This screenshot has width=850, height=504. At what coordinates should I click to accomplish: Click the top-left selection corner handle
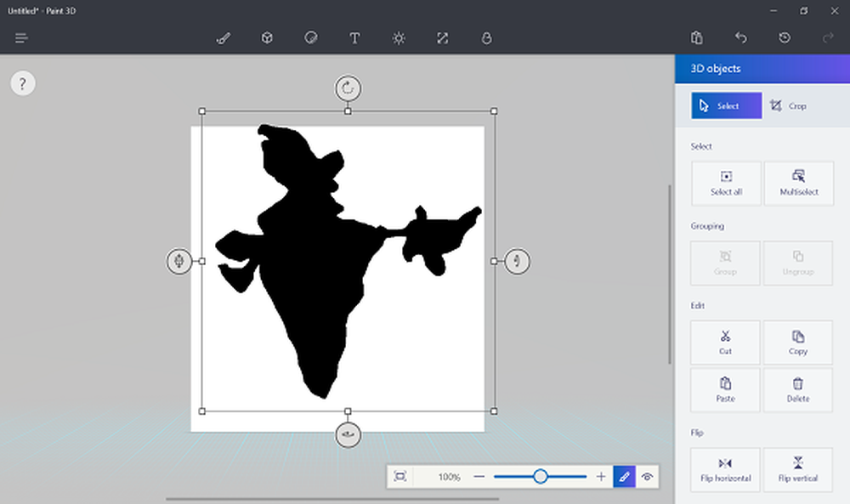pyautogui.click(x=202, y=111)
